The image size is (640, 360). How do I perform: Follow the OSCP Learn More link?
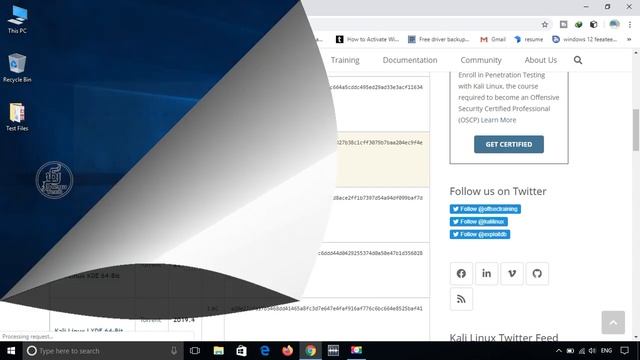[x=498, y=120]
